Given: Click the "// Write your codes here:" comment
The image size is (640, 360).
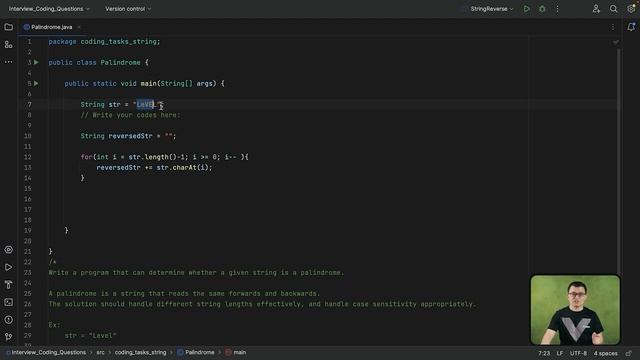Looking at the screenshot, I should click(130, 115).
